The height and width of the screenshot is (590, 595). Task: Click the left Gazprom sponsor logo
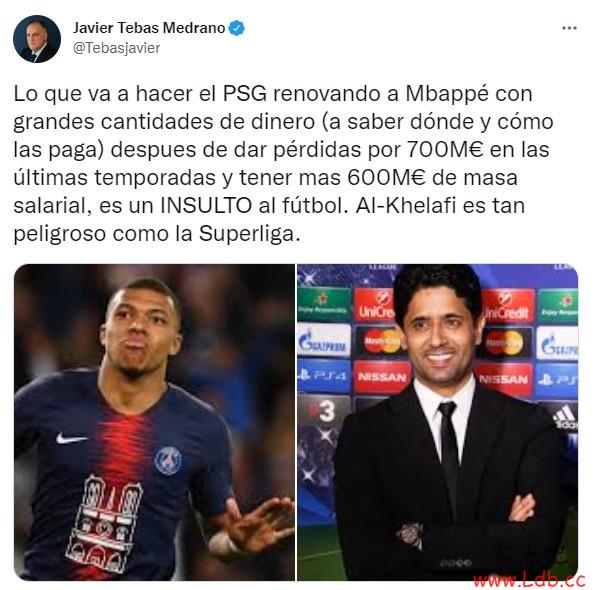324,341
